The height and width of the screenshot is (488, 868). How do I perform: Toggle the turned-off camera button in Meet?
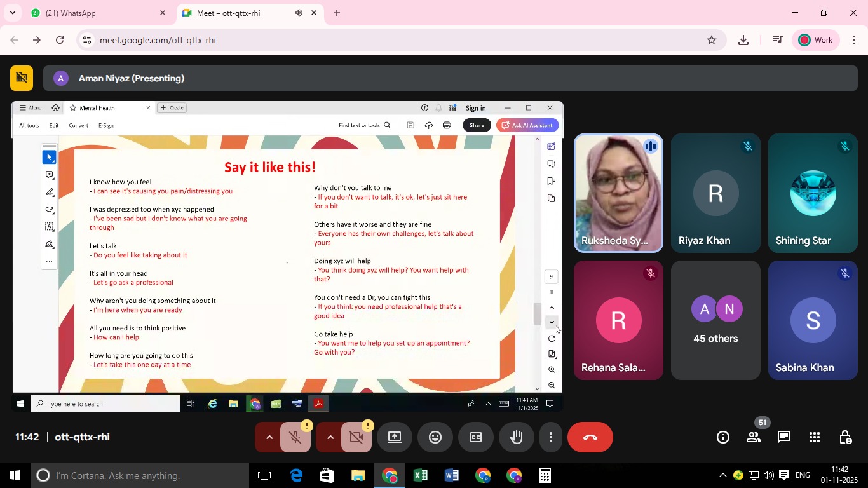coord(356,437)
